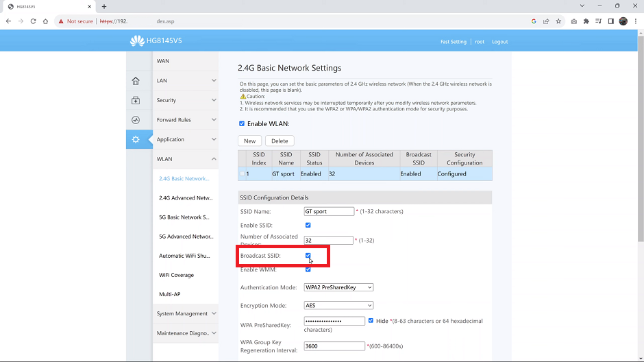Expand the LAN menu section
The image size is (644, 362).
click(186, 80)
